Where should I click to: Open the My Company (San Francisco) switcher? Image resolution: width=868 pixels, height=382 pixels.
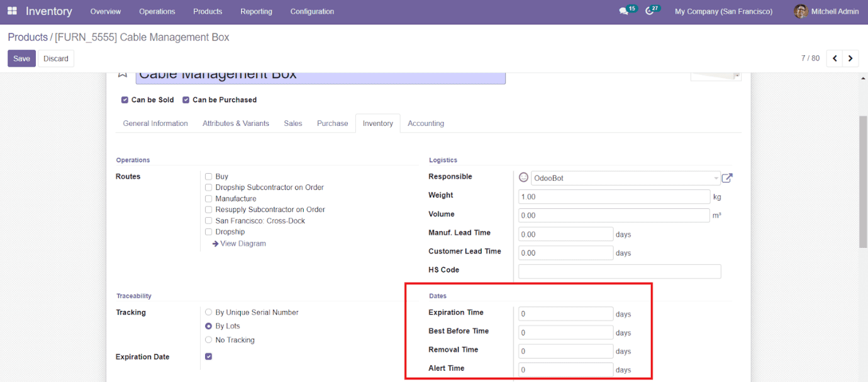723,11
